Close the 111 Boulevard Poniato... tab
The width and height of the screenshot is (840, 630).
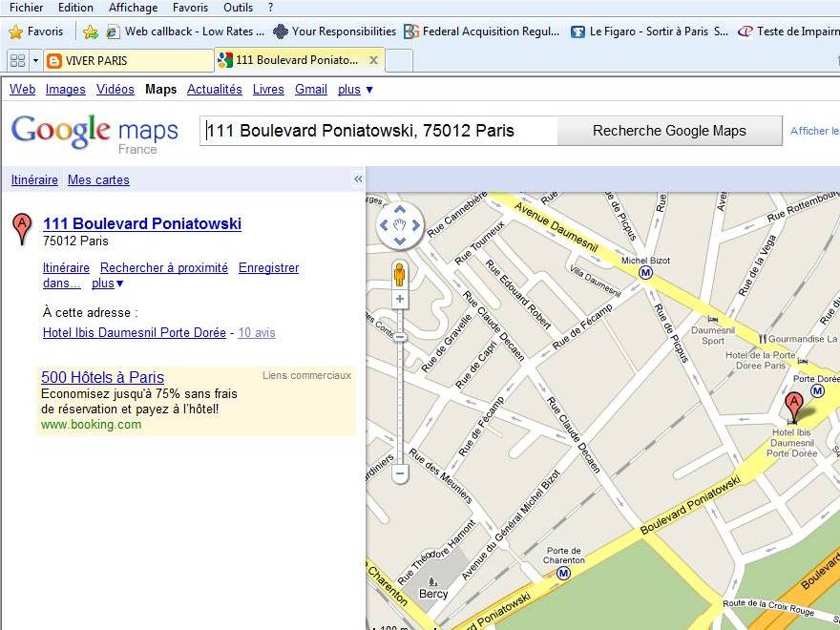point(373,60)
